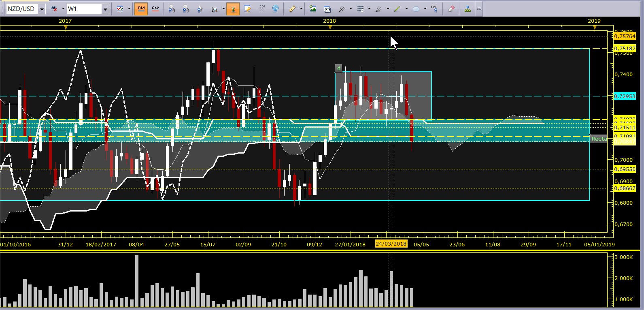This screenshot has height=310, width=644.
Task: Toggle the Bid price display
Action: 141,9
